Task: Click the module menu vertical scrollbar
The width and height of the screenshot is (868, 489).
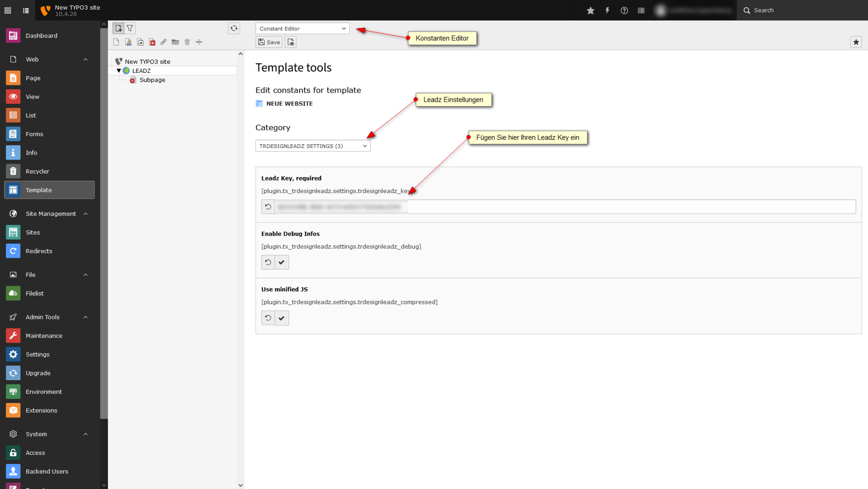Action: point(104,226)
